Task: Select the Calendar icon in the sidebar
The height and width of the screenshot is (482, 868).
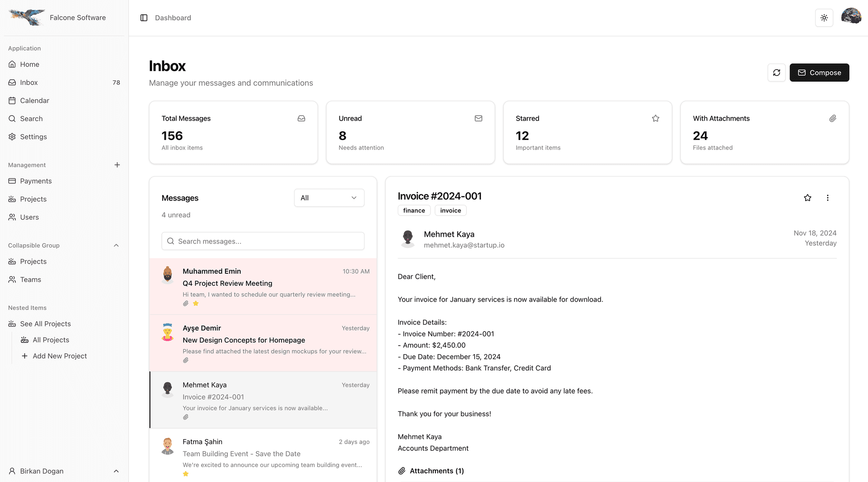Action: 12,100
